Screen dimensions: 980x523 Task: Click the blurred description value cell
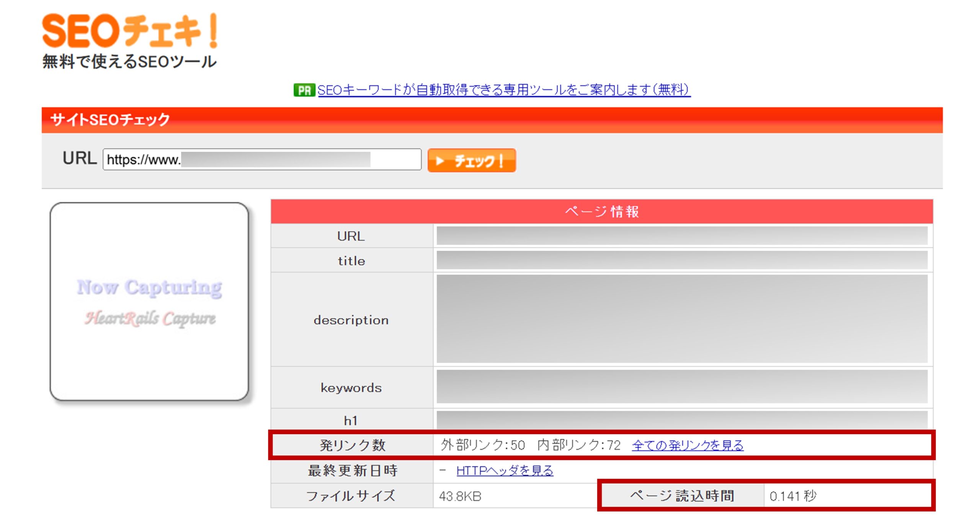[x=682, y=319]
